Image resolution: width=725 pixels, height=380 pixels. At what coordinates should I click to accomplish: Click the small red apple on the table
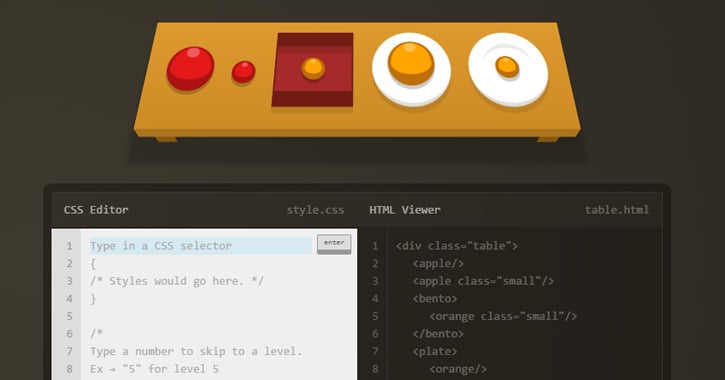click(x=243, y=72)
